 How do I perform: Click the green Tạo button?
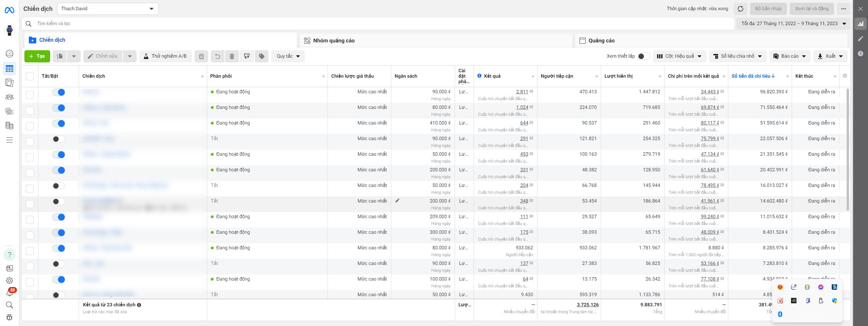click(37, 56)
